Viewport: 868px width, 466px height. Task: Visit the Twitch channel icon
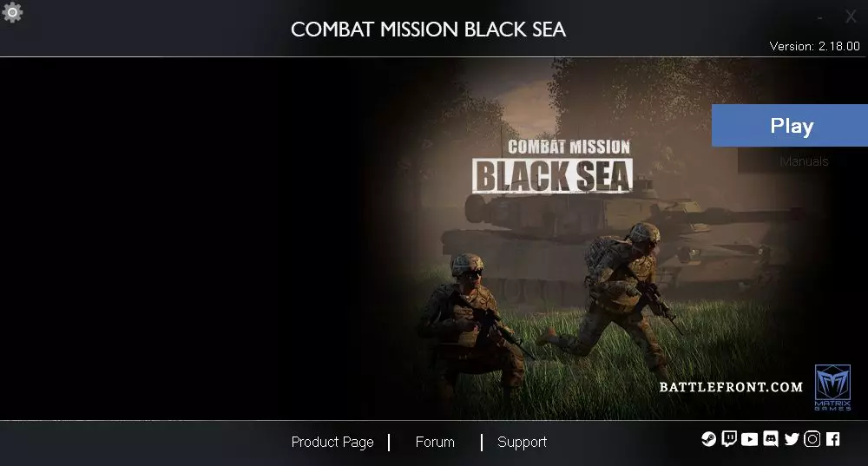click(x=729, y=439)
